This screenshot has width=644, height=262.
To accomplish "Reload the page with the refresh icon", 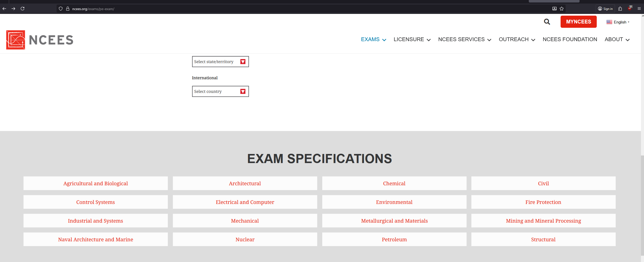I will click(22, 9).
